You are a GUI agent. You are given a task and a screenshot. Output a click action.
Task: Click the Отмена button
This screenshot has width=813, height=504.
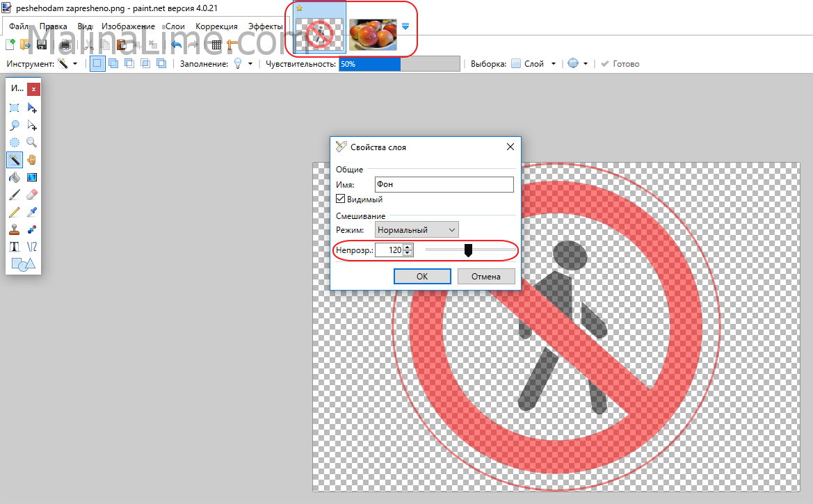pos(486,276)
